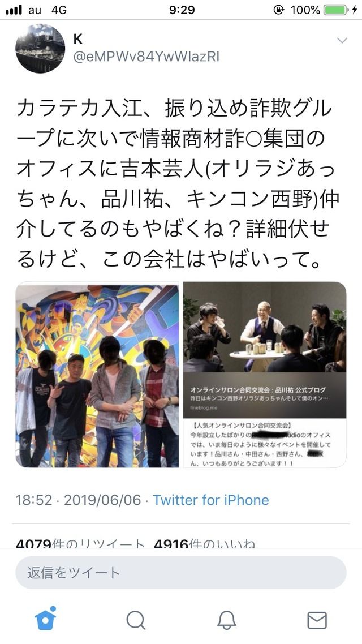Expand the tweet options chevron

coord(342,40)
